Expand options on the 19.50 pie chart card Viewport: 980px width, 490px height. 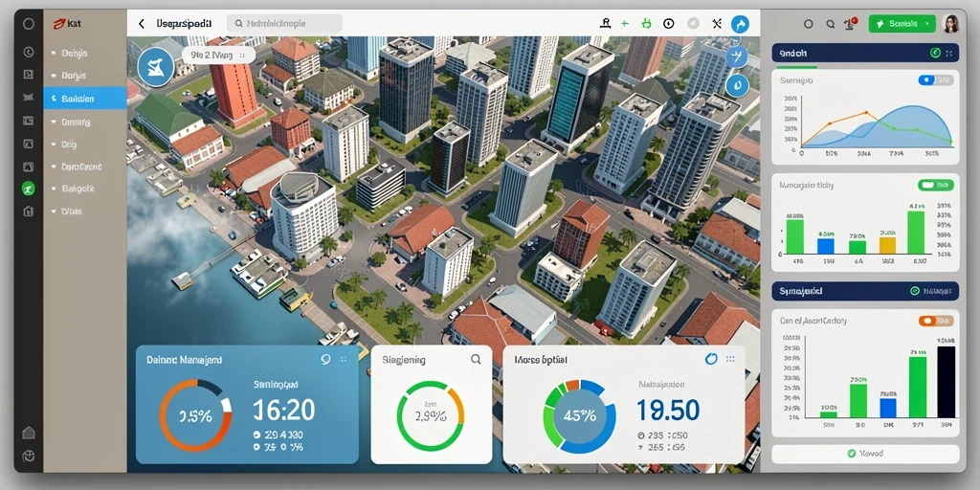[730, 360]
